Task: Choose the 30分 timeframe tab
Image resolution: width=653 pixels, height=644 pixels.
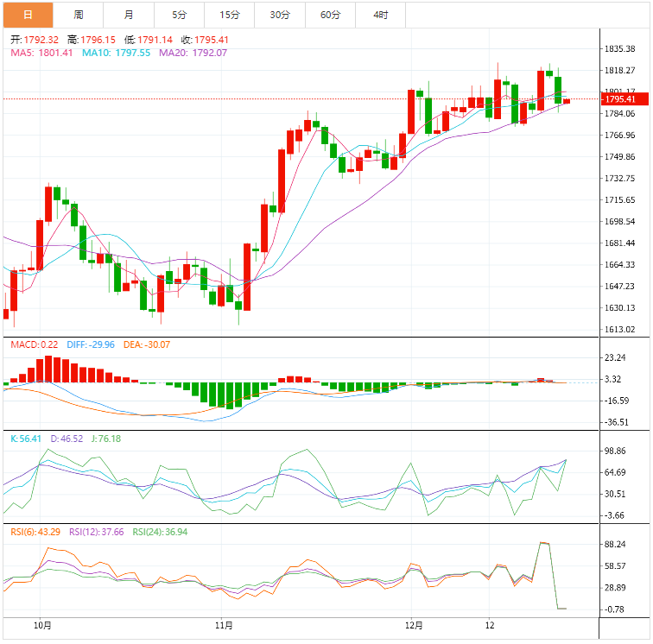Action: coord(280,15)
